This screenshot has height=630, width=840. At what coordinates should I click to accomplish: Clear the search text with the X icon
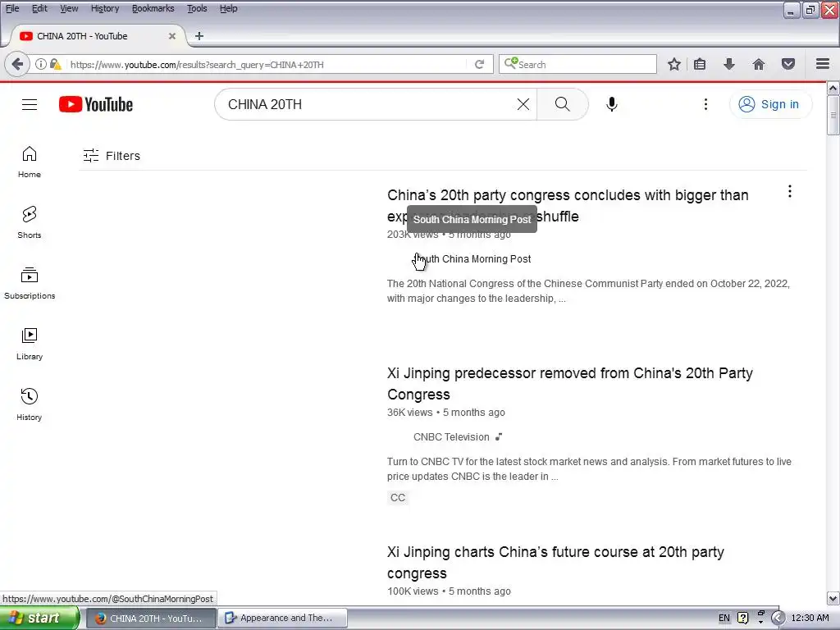[523, 104]
